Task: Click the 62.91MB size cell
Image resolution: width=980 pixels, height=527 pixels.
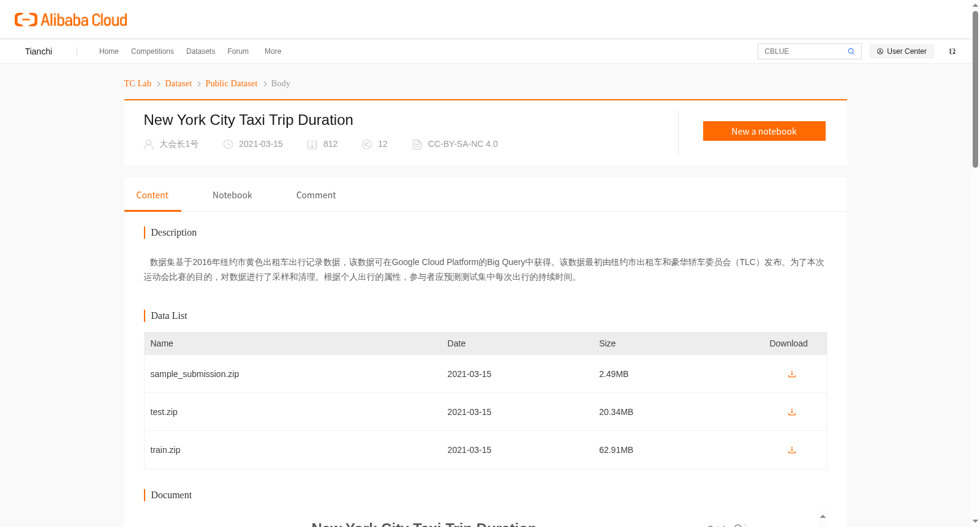Action: 616,450
